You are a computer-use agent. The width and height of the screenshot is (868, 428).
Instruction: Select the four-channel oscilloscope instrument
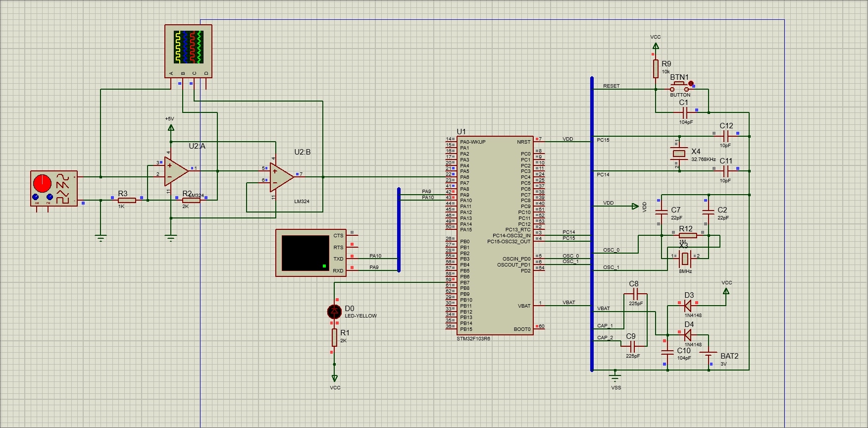coord(188,52)
